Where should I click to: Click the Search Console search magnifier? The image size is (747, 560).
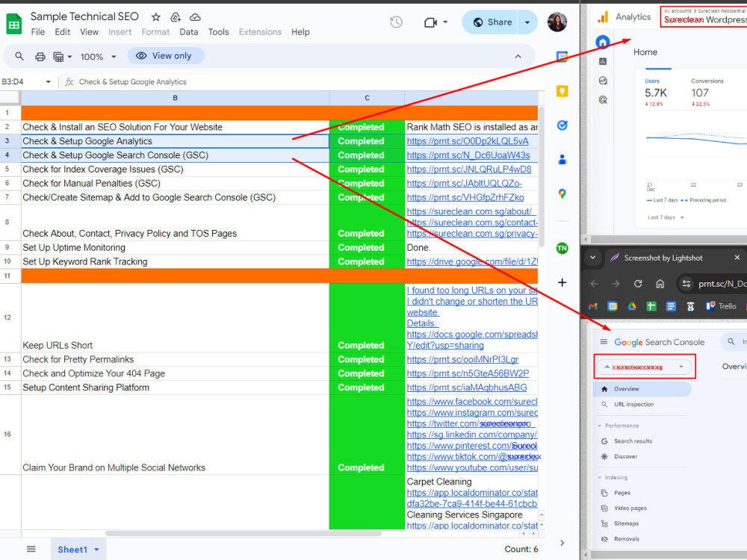pyautogui.click(x=731, y=341)
